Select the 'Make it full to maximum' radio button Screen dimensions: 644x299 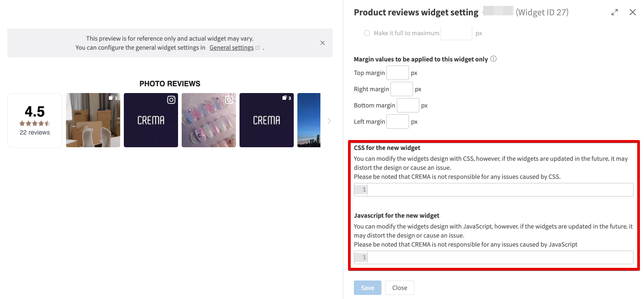coord(367,33)
